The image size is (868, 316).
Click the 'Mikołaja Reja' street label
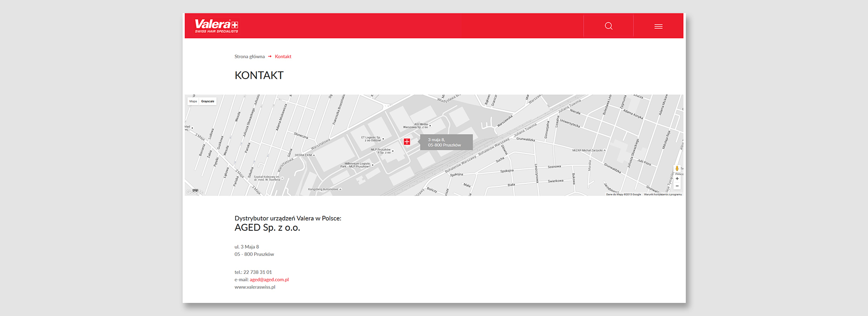pos(666,139)
